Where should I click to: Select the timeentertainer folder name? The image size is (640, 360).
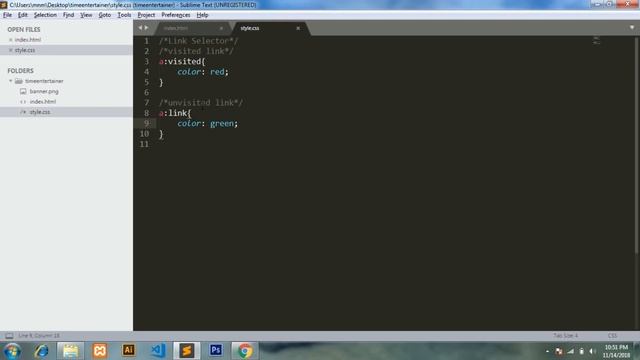pos(44,81)
